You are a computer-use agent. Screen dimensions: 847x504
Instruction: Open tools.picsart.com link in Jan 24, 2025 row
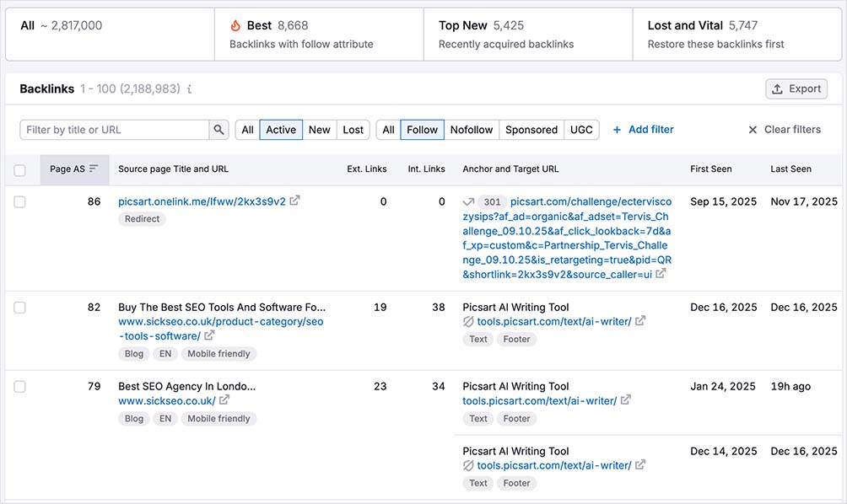click(x=540, y=401)
